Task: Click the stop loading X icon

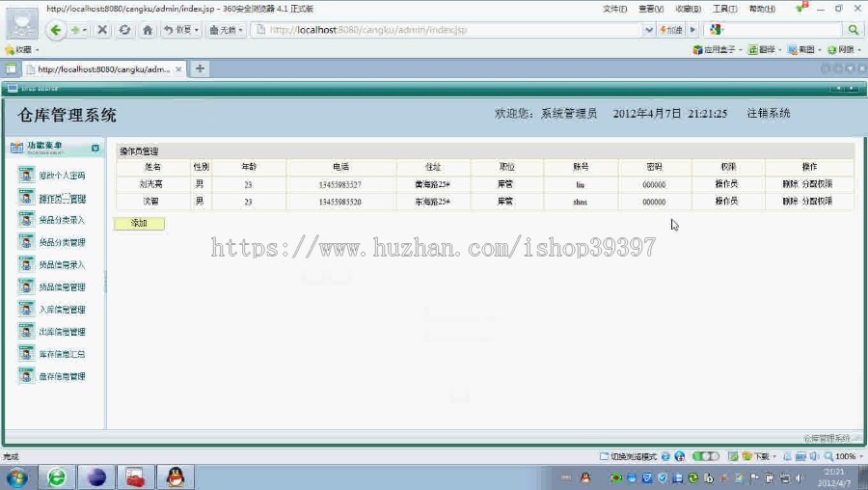Action: point(102,30)
